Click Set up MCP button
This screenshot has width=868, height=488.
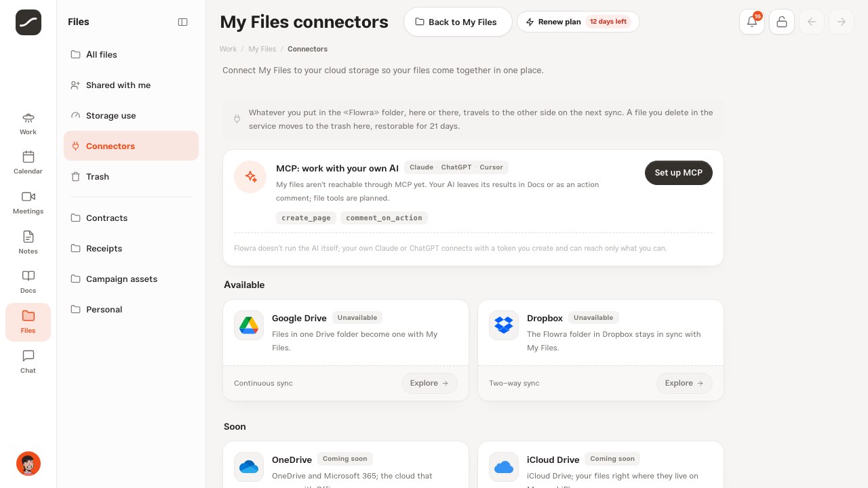678,172
